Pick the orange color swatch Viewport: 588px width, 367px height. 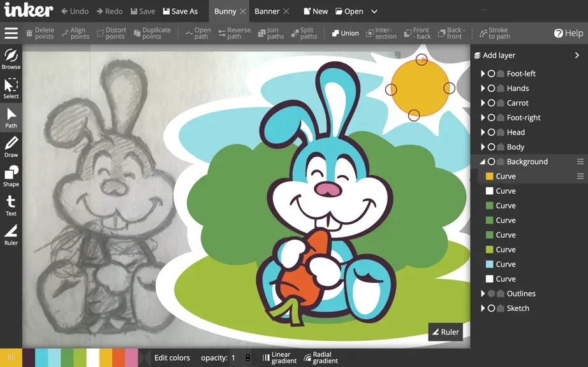coord(119,357)
